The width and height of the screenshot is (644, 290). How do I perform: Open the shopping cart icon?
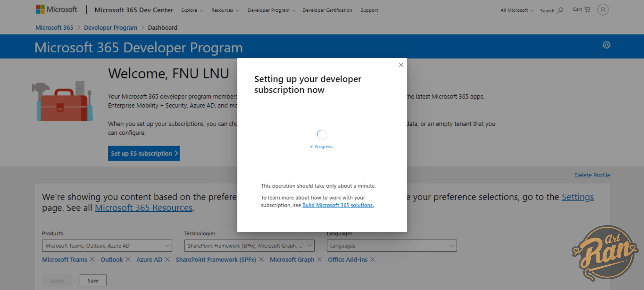click(587, 9)
